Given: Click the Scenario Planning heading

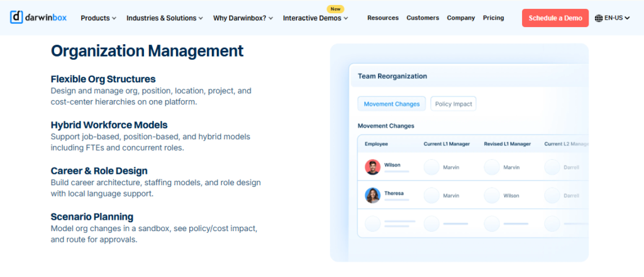Looking at the screenshot, I should (92, 217).
